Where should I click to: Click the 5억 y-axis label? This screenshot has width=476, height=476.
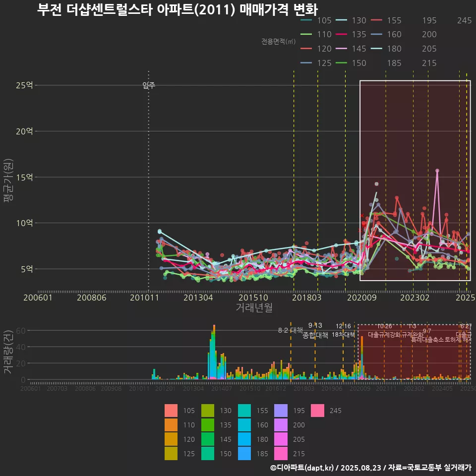coord(27,269)
